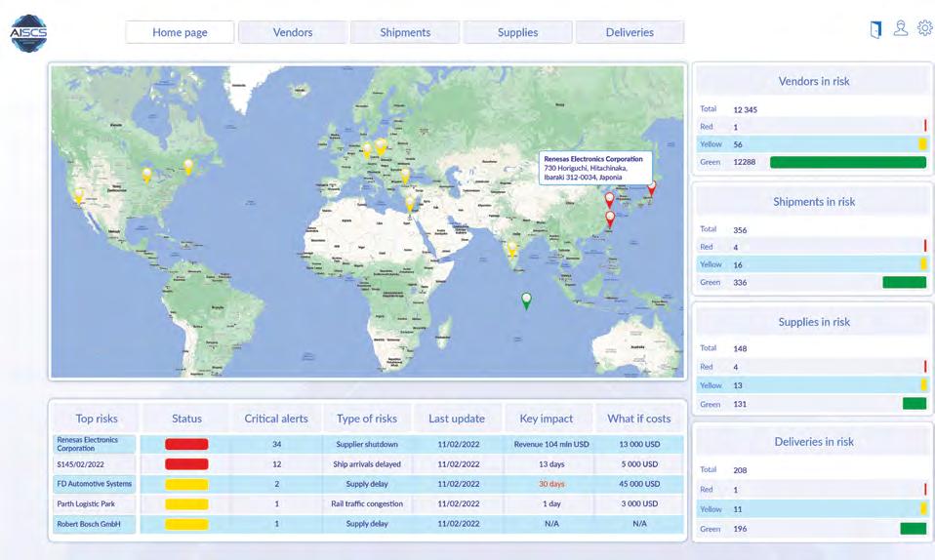
Task: Open the Shipments in risk panel header
Action: coord(814,202)
